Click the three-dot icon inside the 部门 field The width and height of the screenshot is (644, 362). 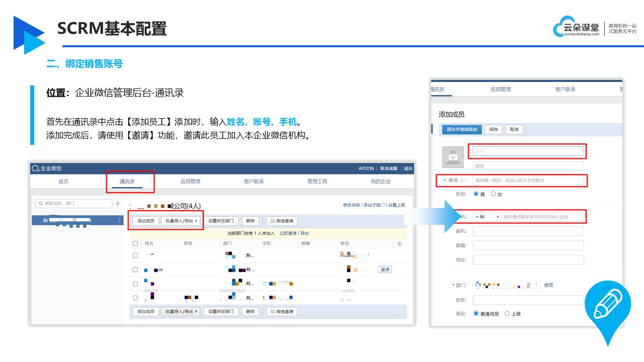537,285
